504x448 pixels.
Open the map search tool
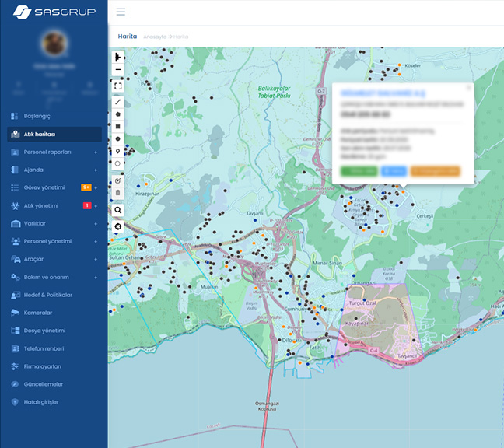pos(118,210)
